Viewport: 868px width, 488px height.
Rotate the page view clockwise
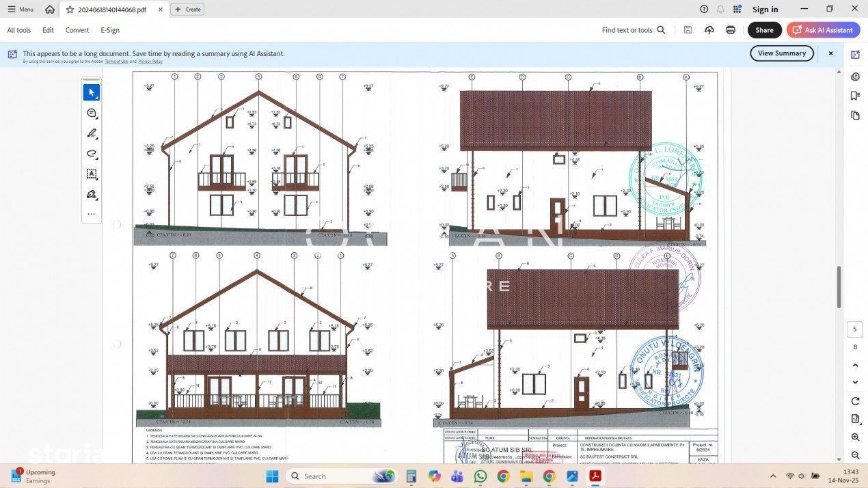pos(855,401)
